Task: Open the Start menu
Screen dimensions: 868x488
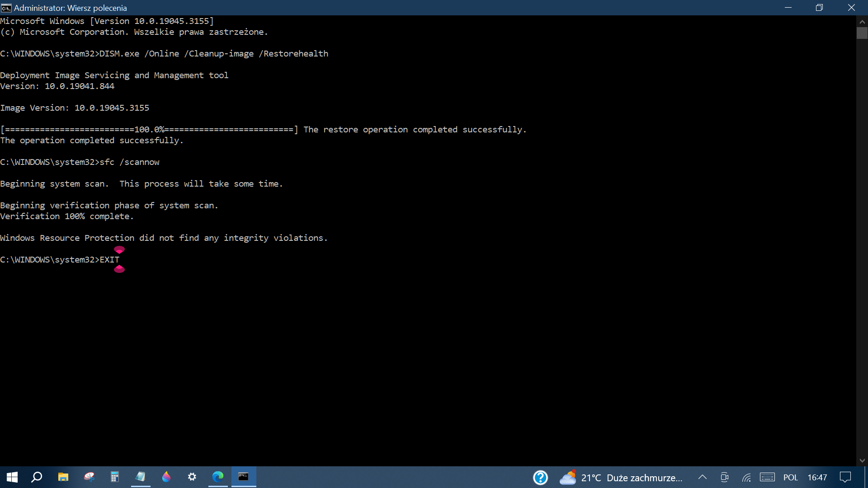Action: coord(11,477)
